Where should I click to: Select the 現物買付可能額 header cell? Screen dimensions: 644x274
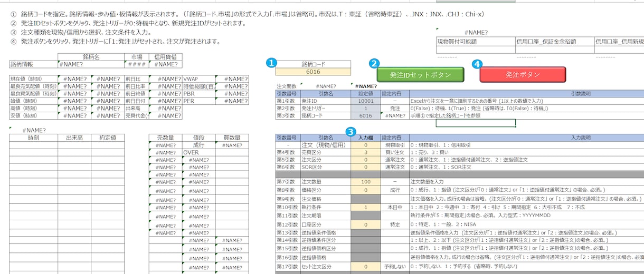click(475, 42)
